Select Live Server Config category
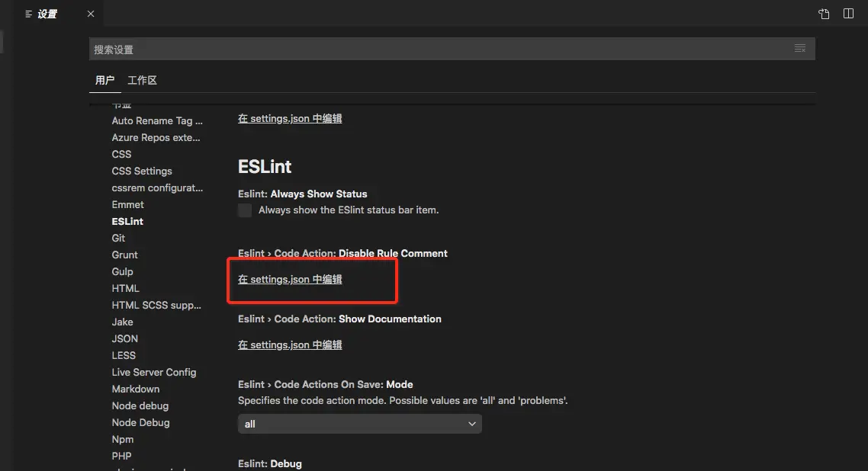 point(154,372)
